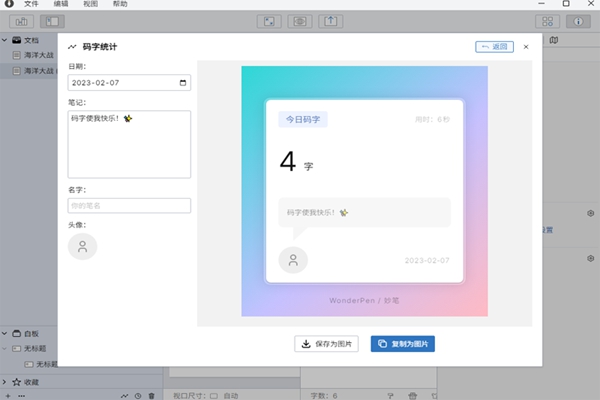600x400 pixels.
Task: Collapse the 文档 tree section
Action: [x=5, y=40]
